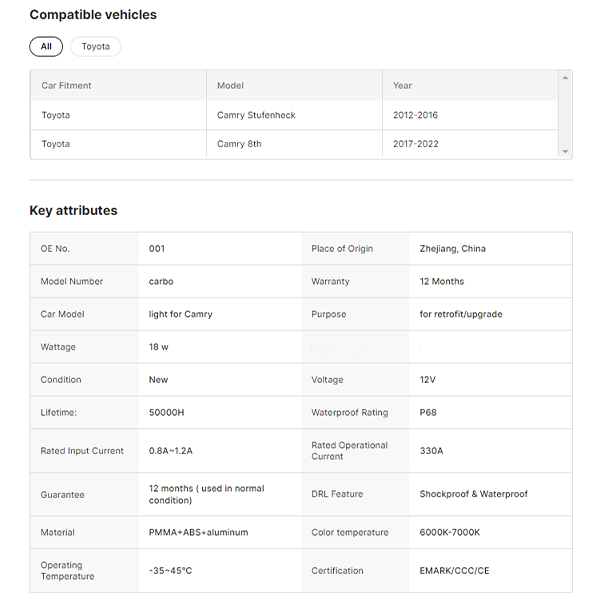Select the Camry Stufenheck model cell
Viewport: 600px width, 600px height.
[x=256, y=115]
